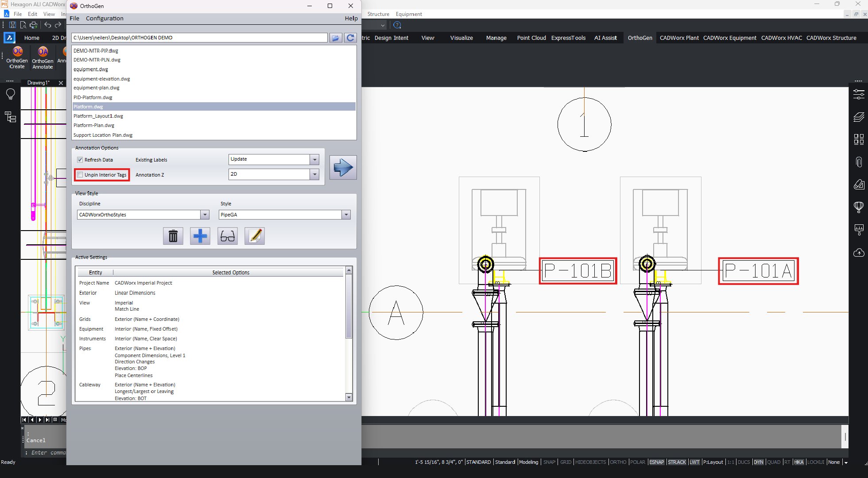Uncheck the Refresh Data checkbox
Screen dimensions: 868x478
pos(80,160)
